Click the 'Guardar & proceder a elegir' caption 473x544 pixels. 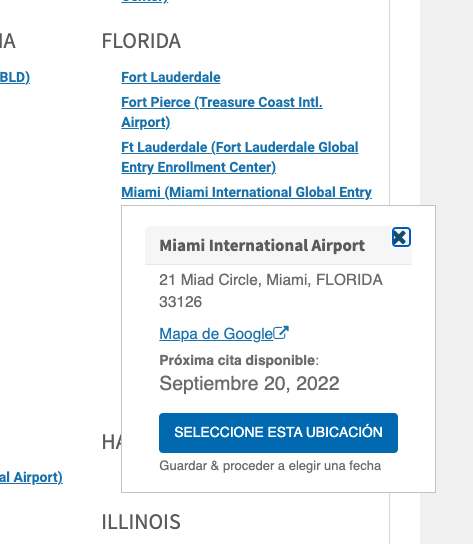[270, 466]
